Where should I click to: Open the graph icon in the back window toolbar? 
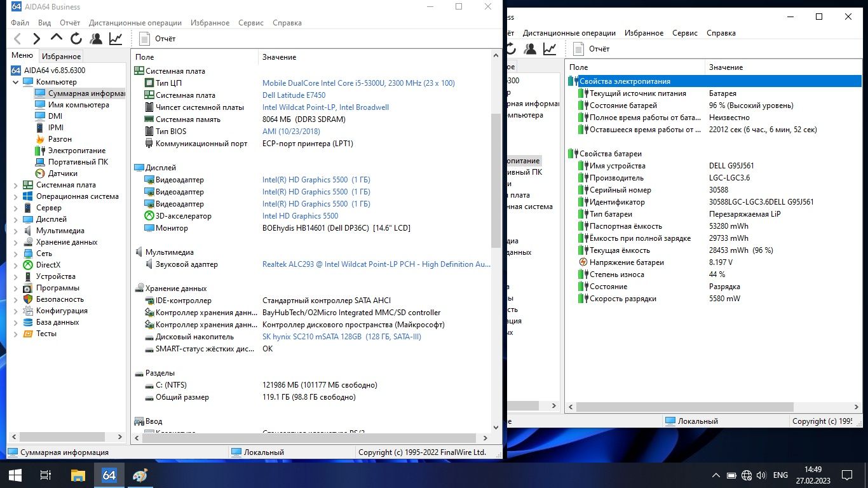pos(550,49)
